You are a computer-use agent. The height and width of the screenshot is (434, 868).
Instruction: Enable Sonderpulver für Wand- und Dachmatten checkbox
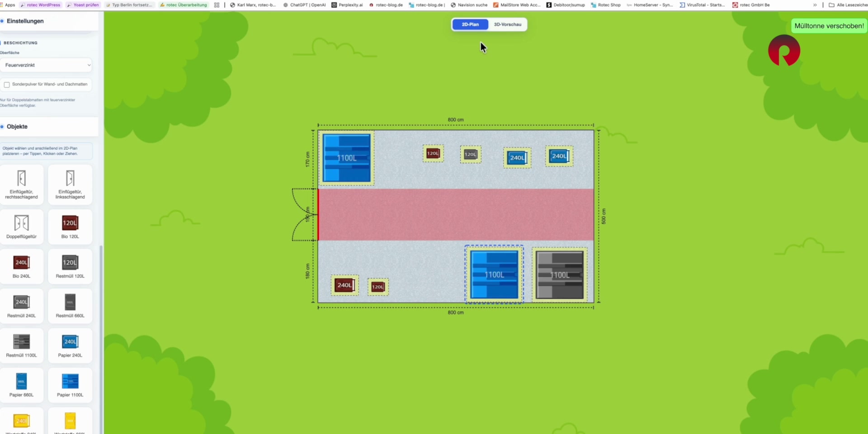click(x=7, y=85)
